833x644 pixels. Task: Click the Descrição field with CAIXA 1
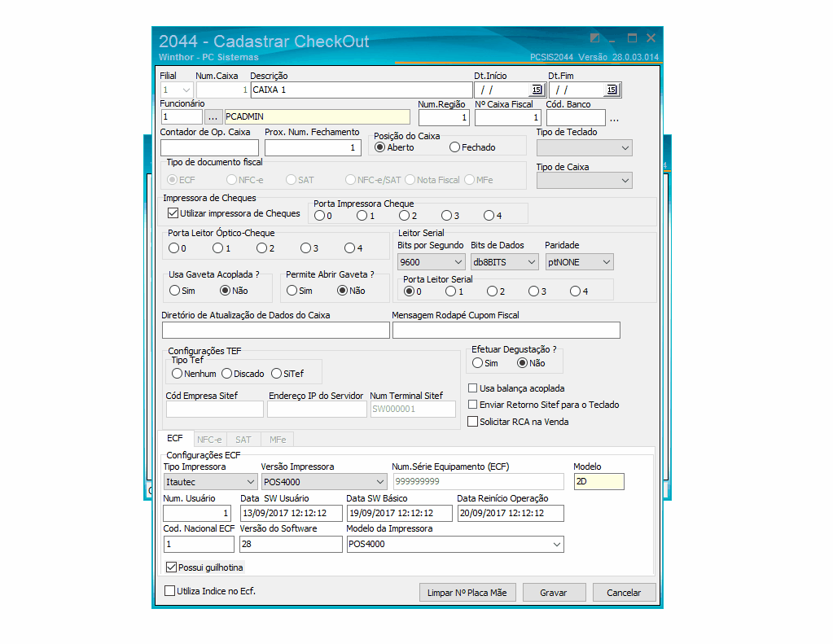pos(362,90)
